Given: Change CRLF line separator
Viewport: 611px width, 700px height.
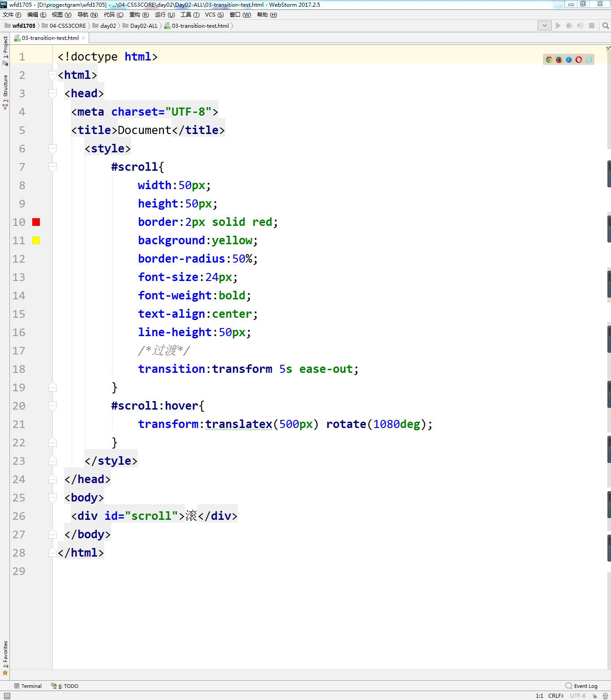Looking at the screenshot, I should coord(556,696).
